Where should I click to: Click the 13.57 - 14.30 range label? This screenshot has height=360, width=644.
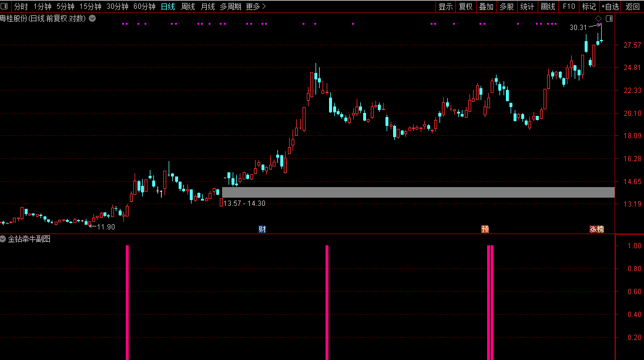click(x=244, y=204)
